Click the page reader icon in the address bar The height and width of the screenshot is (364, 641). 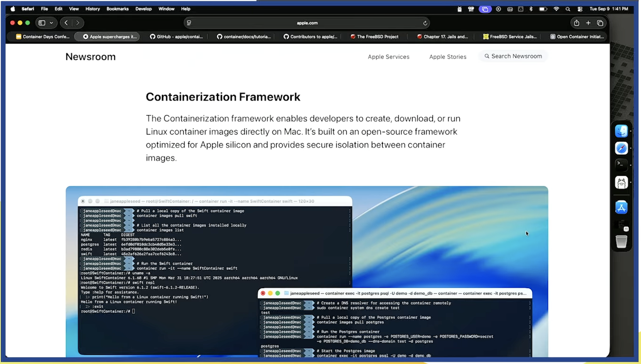[x=189, y=23]
